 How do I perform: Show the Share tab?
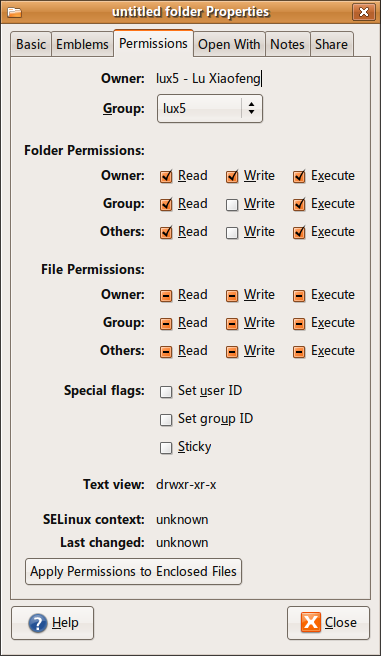(332, 44)
